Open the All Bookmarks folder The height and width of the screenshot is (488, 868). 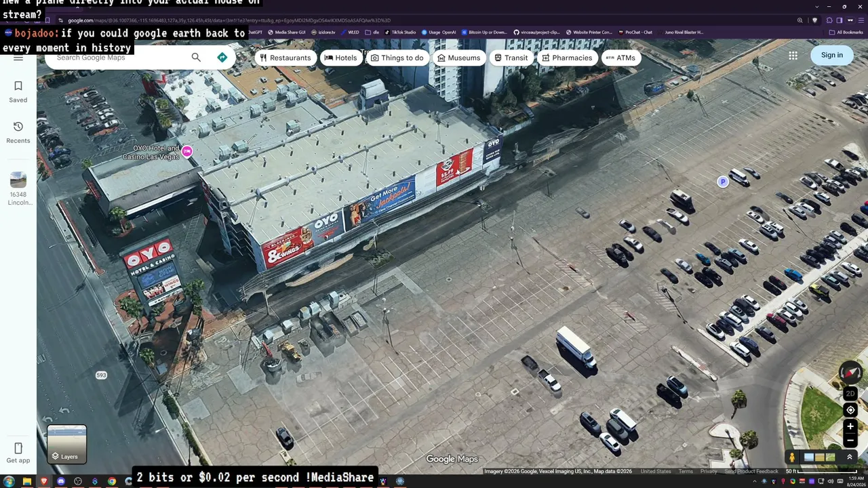coord(846,33)
